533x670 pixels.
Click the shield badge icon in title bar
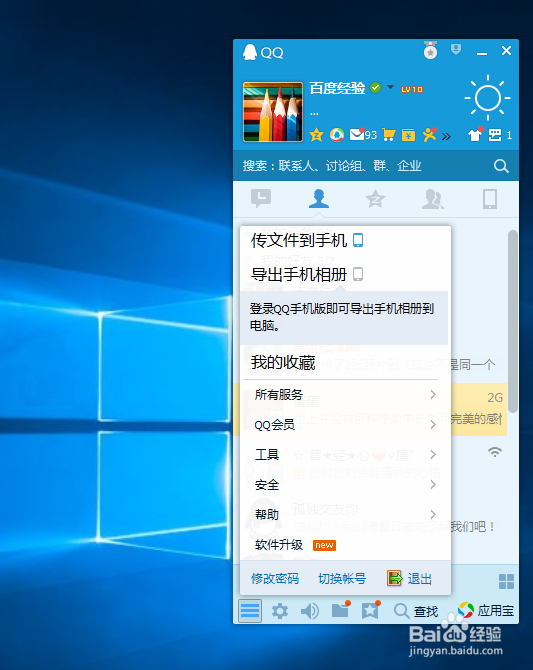[456, 50]
